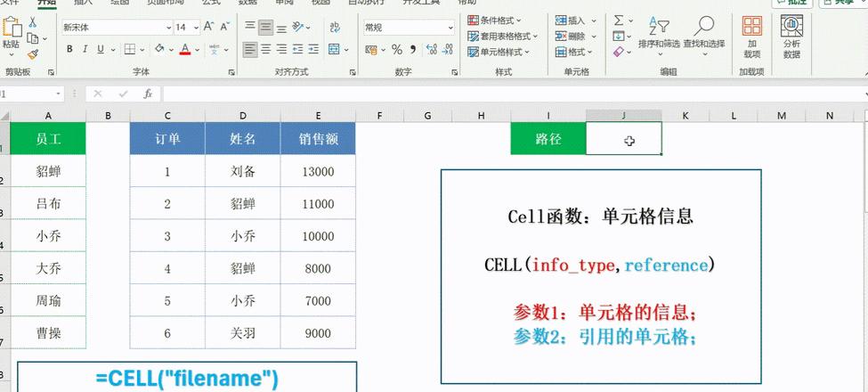The image size is (868, 392).
Task: Apply the fill color paint bucket
Action: tap(159, 49)
